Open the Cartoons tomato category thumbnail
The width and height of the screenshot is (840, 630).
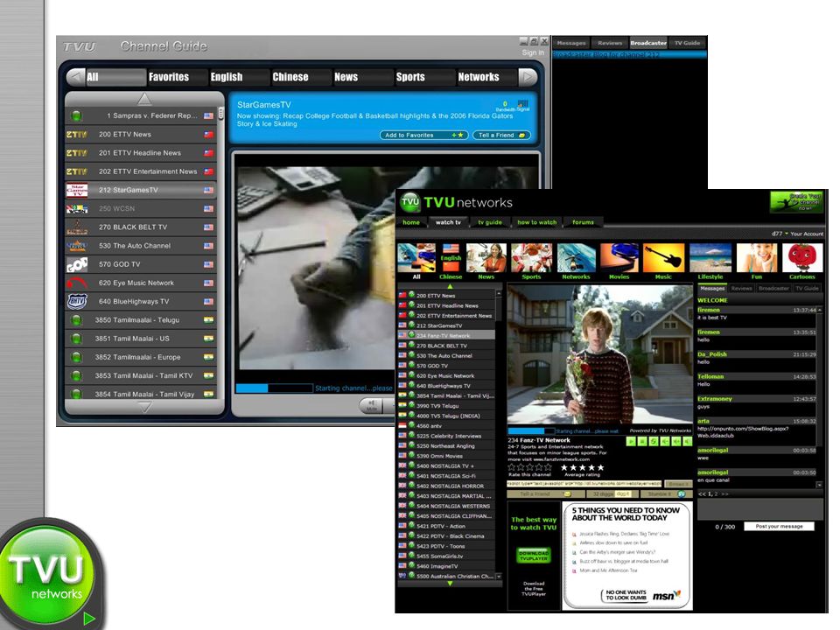(802, 258)
